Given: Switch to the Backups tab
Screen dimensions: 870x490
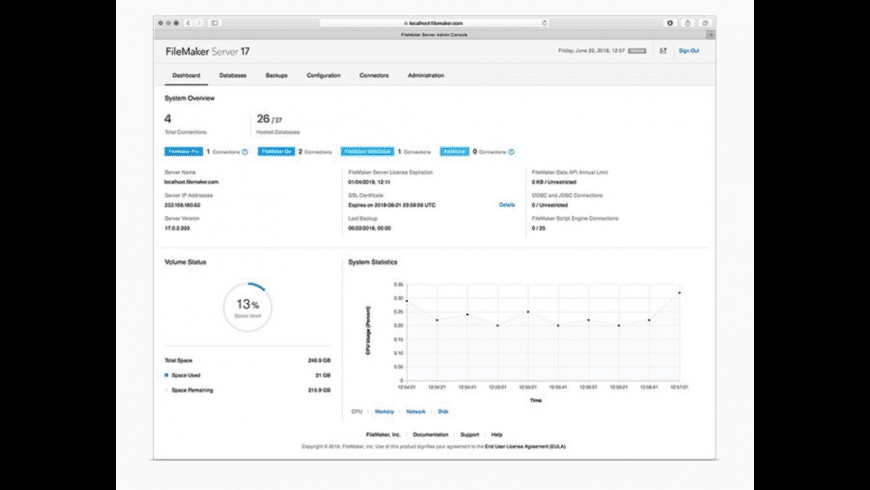Looking at the screenshot, I should pos(276,75).
